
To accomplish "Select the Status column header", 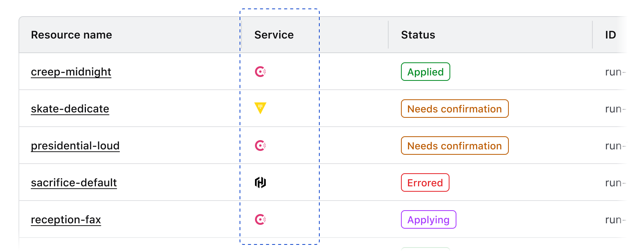I will pyautogui.click(x=418, y=35).
